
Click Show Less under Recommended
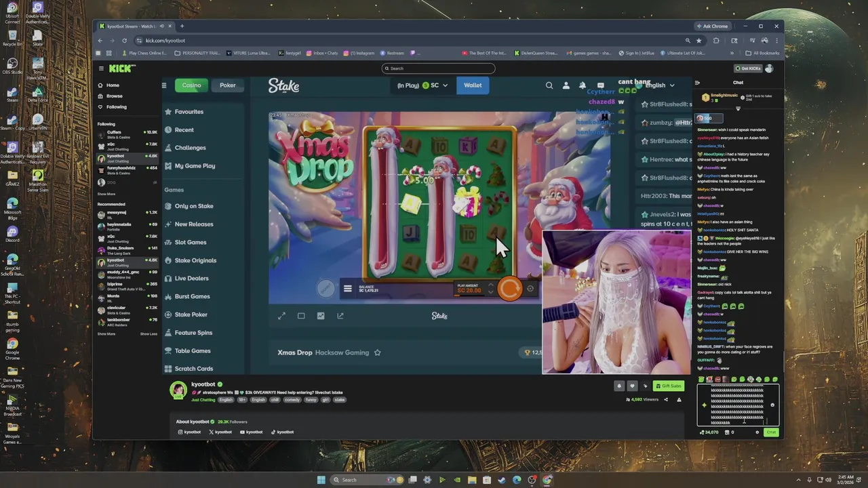(x=149, y=334)
